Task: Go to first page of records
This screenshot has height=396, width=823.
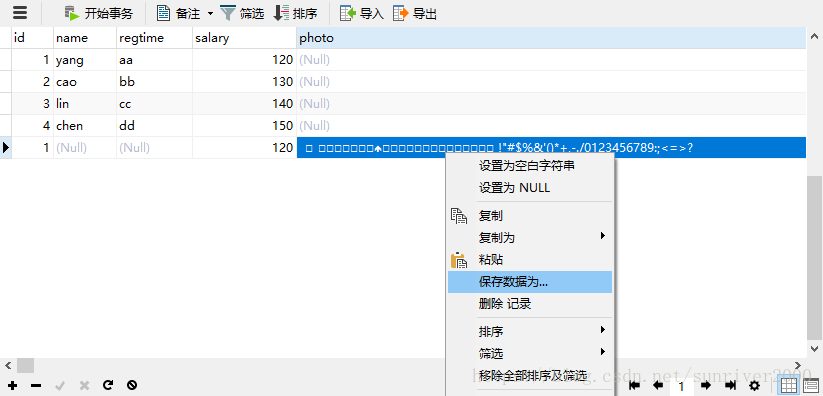Action: pos(634,386)
